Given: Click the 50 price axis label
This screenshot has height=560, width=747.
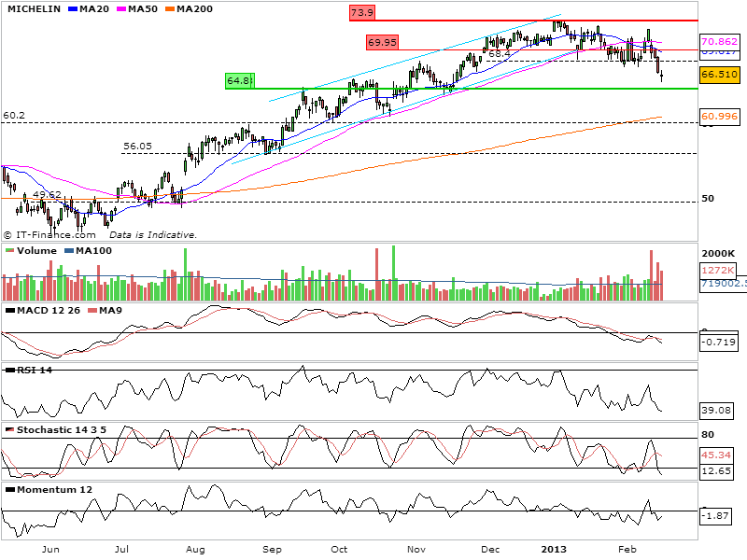Looking at the screenshot, I should click(708, 199).
